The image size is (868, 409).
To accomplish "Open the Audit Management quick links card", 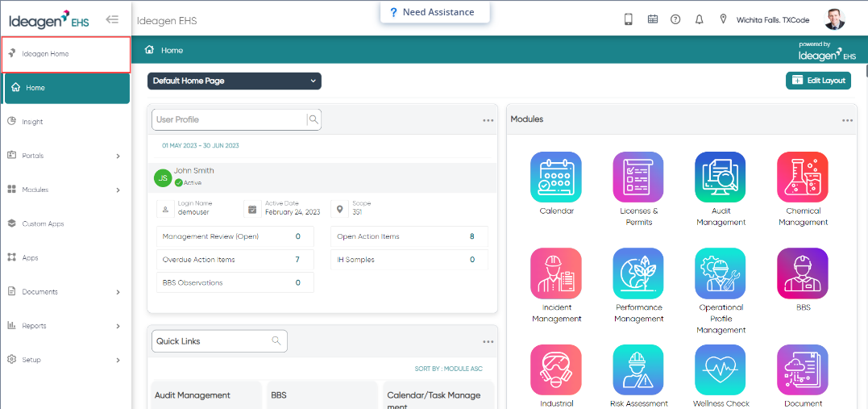I will point(206,394).
